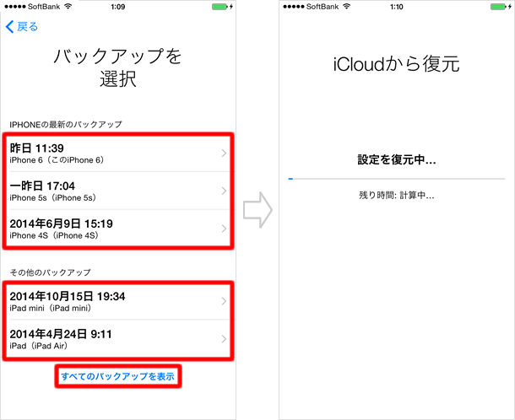Tap chevron on the iPad mini backup row
515x420 pixels.
pyautogui.click(x=224, y=301)
